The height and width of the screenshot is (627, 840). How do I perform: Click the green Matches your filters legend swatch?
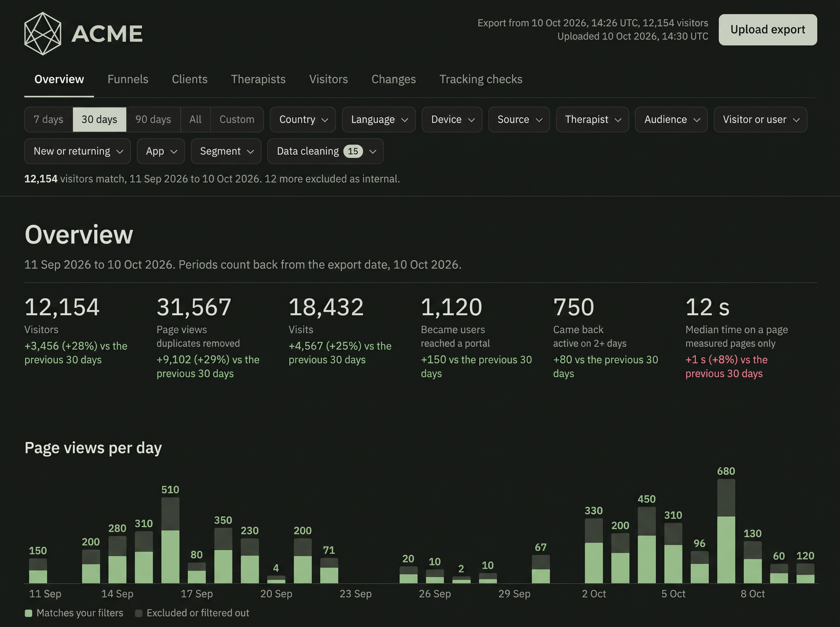click(x=28, y=613)
